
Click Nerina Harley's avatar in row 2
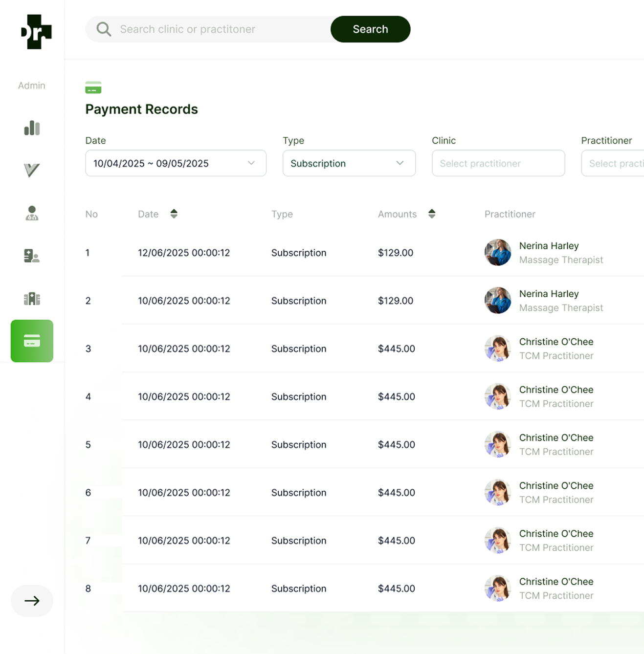pos(498,300)
